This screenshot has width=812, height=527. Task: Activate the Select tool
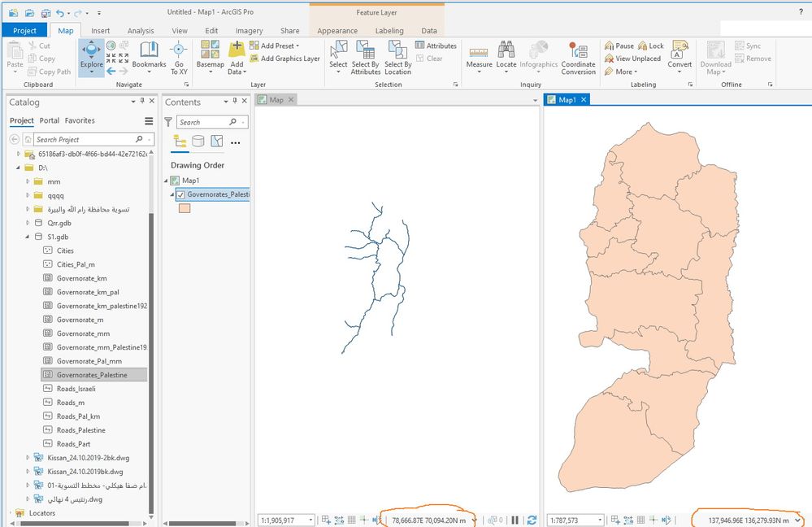click(338, 57)
